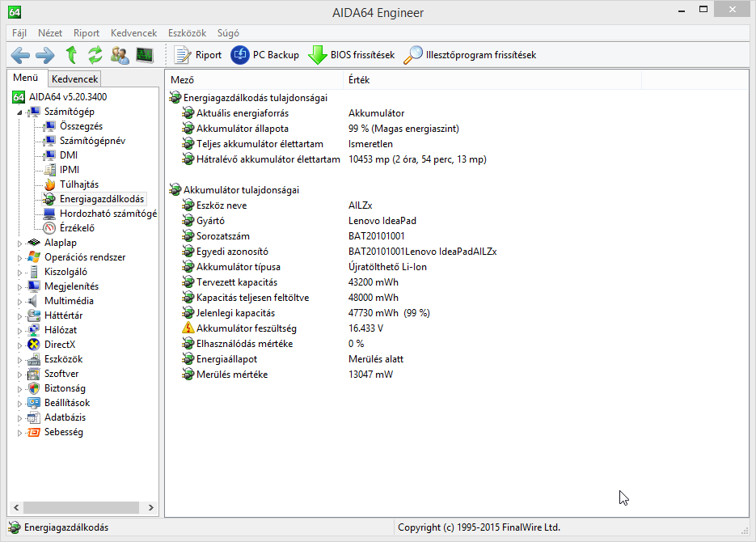
Task: Go back with the blue left arrow
Action: click(20, 55)
